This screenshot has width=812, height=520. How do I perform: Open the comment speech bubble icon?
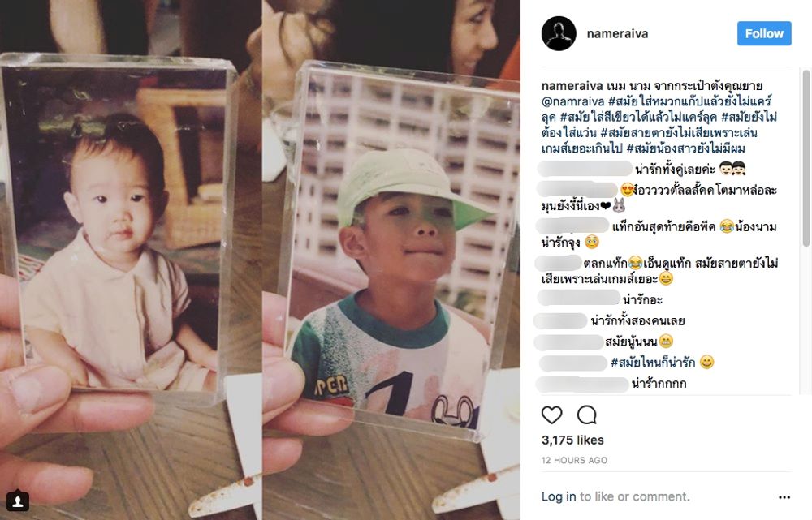coord(587,415)
